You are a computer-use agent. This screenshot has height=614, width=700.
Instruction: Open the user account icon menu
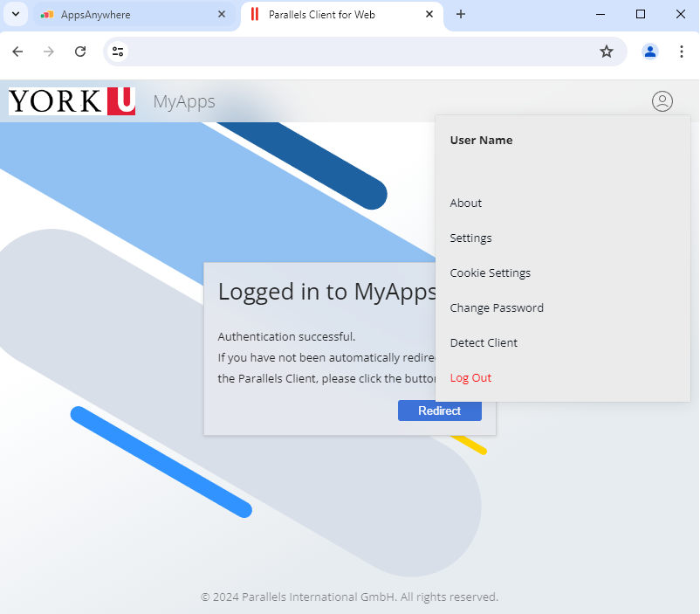[662, 101]
